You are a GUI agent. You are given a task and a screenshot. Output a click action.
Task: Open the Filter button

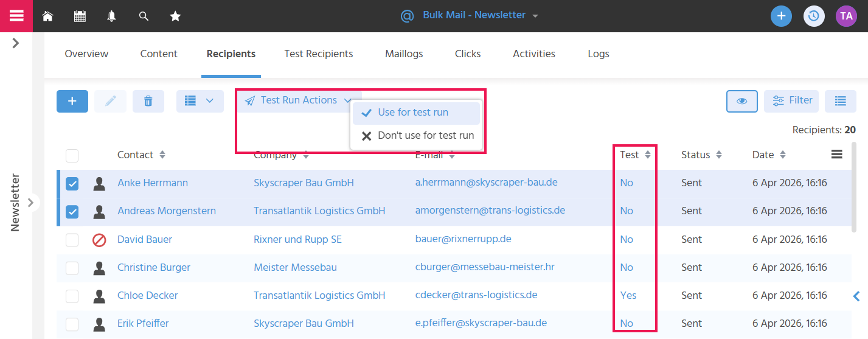[791, 101]
